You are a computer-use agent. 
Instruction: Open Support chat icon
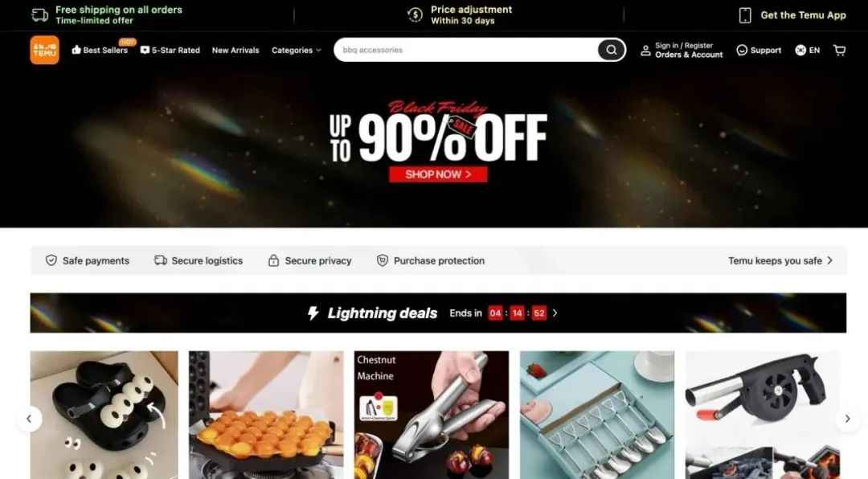click(742, 50)
